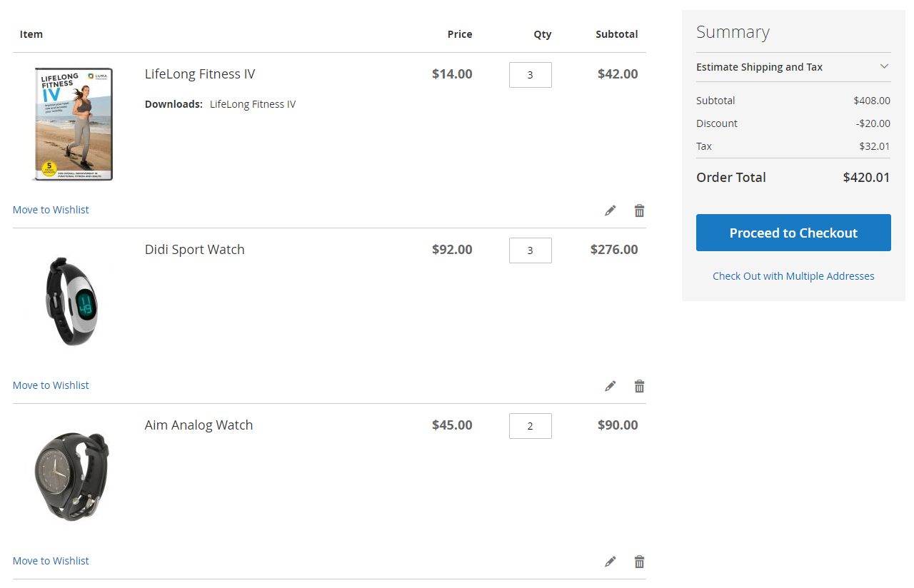This screenshot has width=914, height=588.
Task: Open LifeLong Fitness IV product image
Action: (73, 124)
